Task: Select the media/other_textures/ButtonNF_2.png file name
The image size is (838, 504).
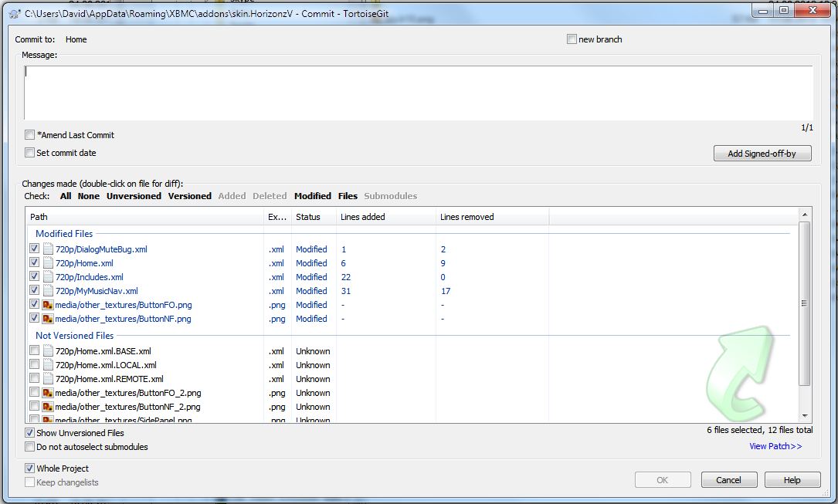Action: [127, 407]
